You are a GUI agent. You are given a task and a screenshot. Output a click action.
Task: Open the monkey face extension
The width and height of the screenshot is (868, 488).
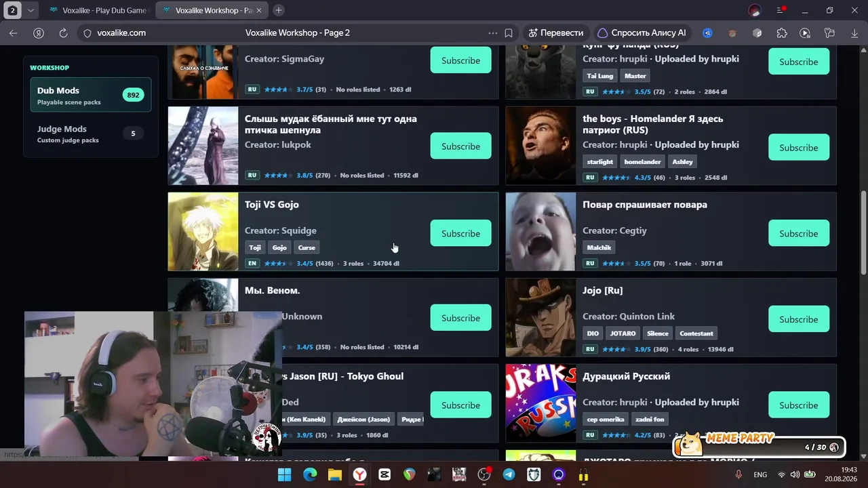[732, 33]
